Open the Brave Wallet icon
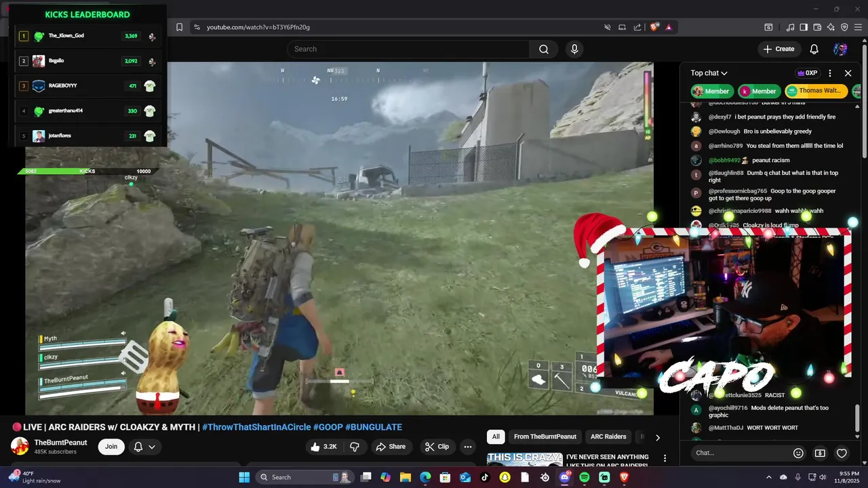Viewport: 868px width, 488px height. [817, 27]
